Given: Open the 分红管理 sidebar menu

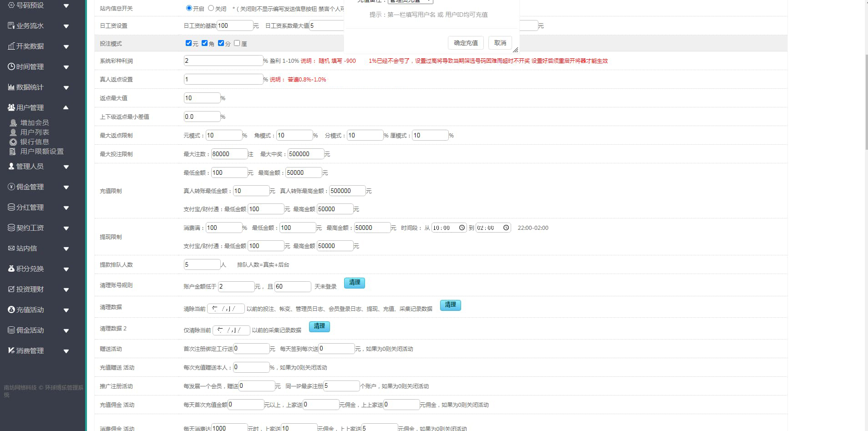Looking at the screenshot, I should 30,207.
